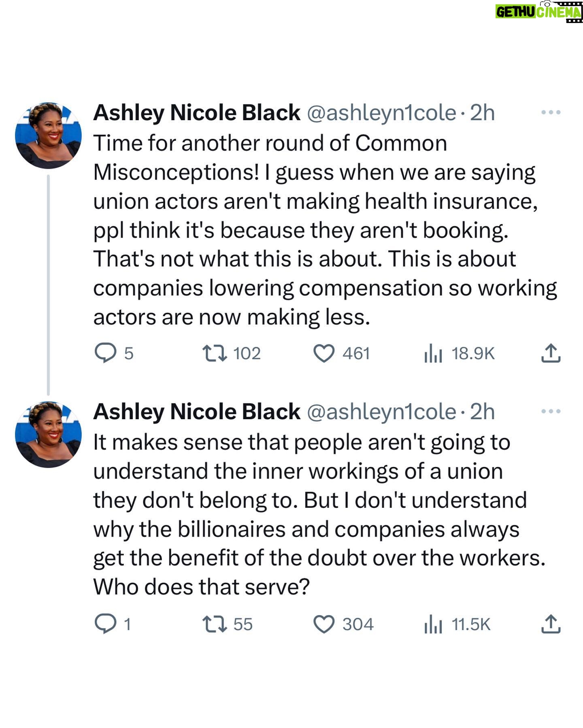This screenshot has height=728, width=583.
Task: Open the @ashleyn1cole handle in second tweet
Action: click(382, 412)
